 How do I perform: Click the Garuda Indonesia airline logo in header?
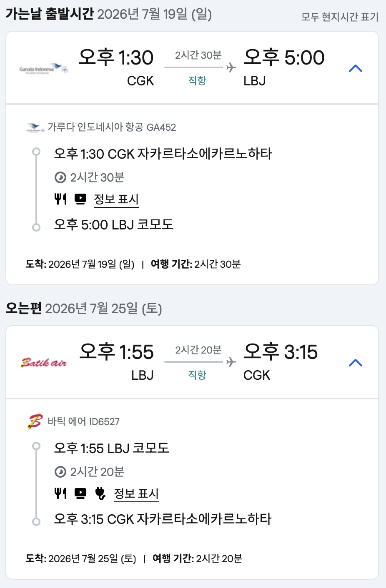pyautogui.click(x=44, y=69)
